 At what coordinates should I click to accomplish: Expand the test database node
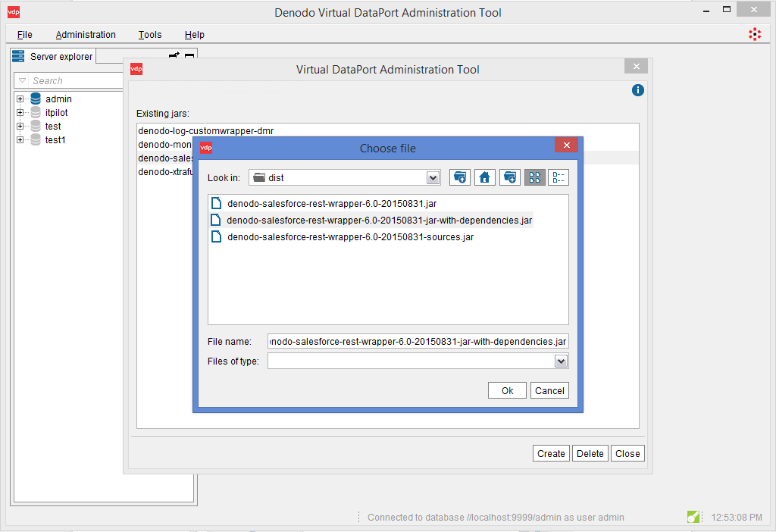[20, 127]
